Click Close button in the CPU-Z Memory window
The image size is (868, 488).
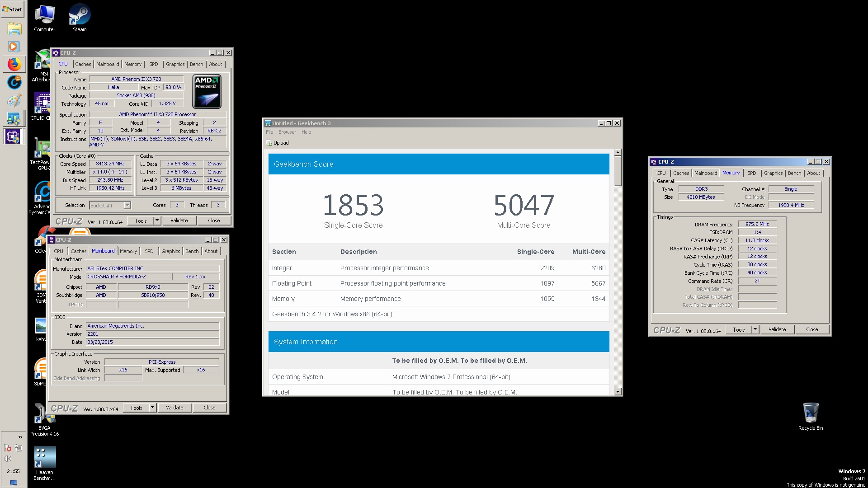click(x=812, y=329)
